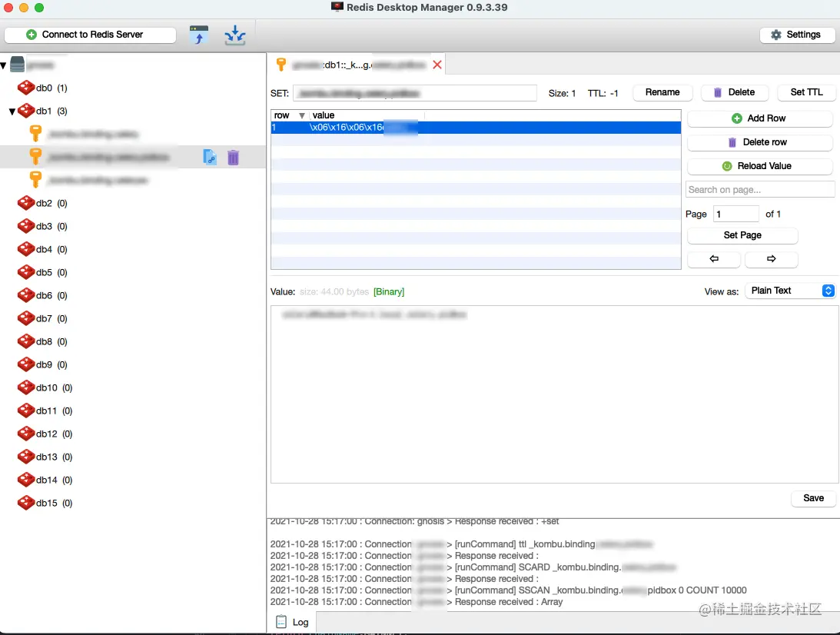Open View as Plain Text dropdown
The width and height of the screenshot is (840, 635).
click(790, 291)
